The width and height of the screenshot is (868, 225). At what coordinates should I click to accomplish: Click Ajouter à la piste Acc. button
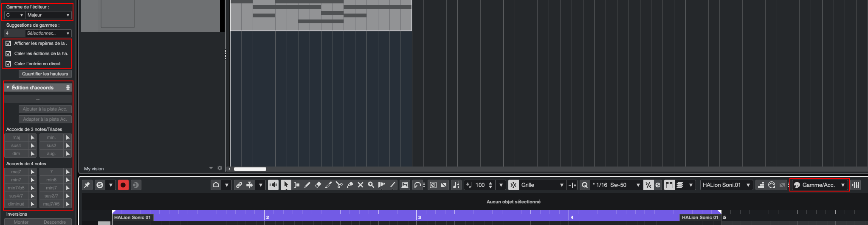click(x=45, y=109)
